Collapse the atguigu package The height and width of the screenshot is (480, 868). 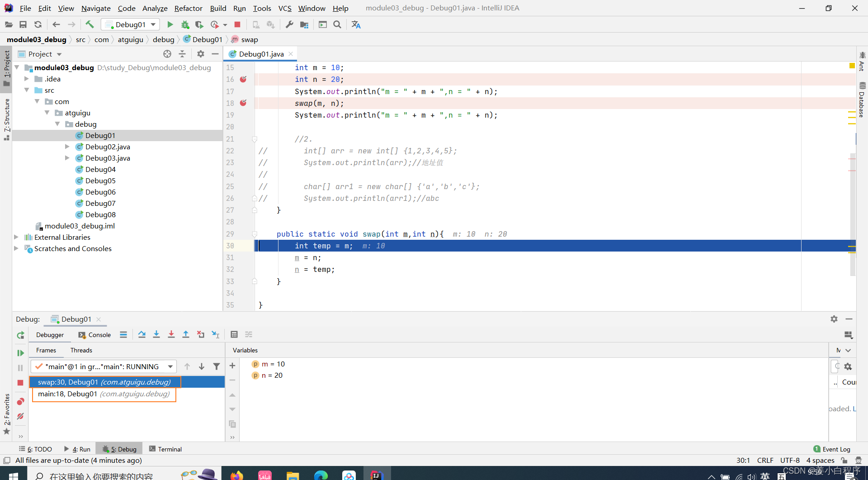pos(47,113)
